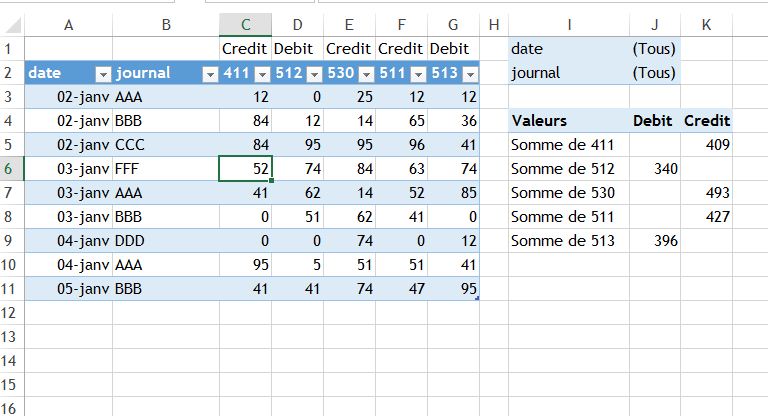Select column G header
This screenshot has height=416, width=768.
click(x=453, y=25)
